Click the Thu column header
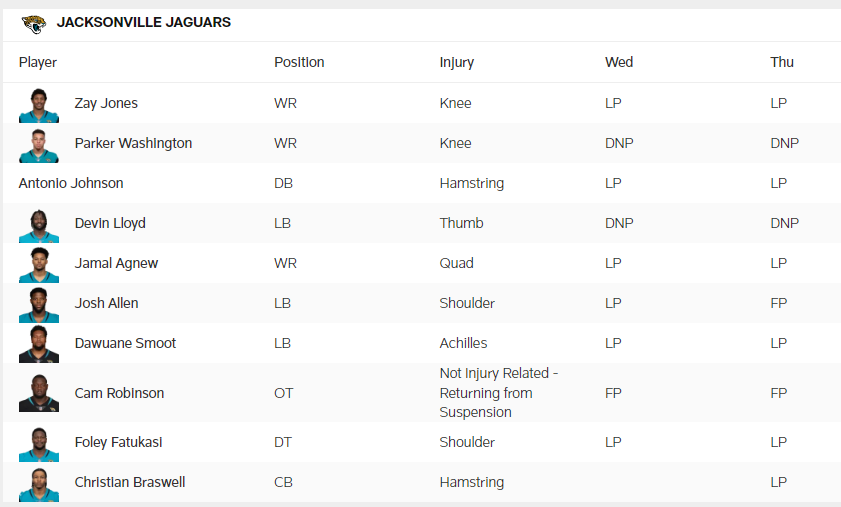841x507 pixels. tap(782, 62)
